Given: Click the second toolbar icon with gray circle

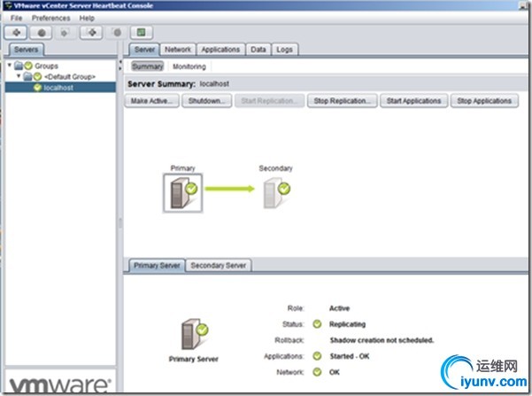Looking at the screenshot, I should (x=41, y=33).
